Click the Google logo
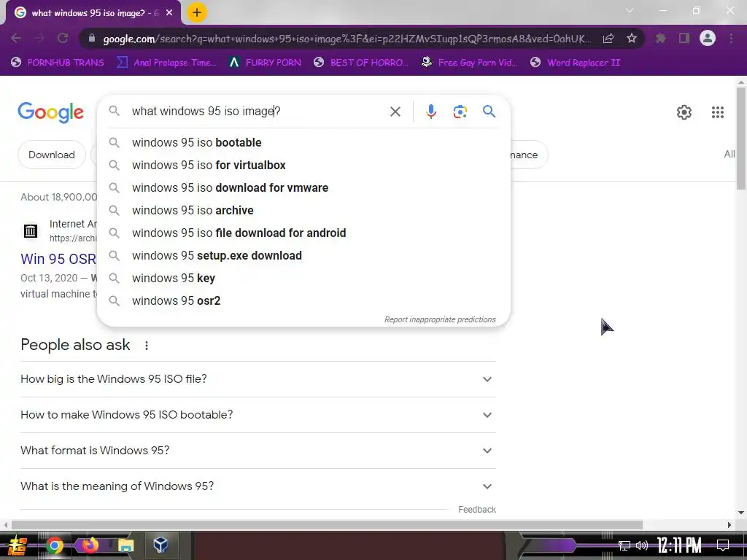Viewport: 747px width, 560px height. [x=50, y=112]
